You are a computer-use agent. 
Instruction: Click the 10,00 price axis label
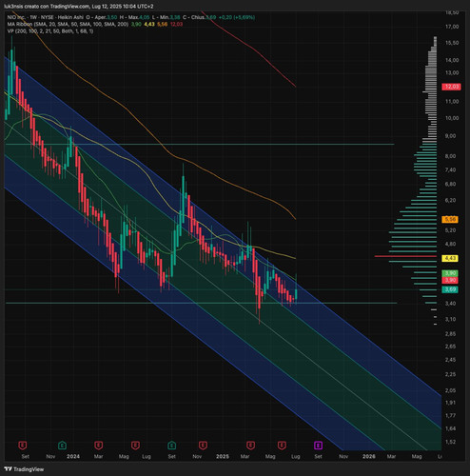(452, 118)
